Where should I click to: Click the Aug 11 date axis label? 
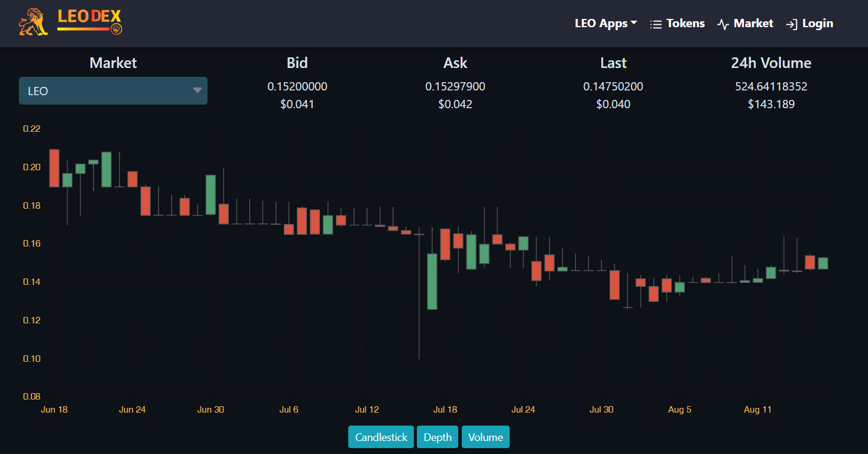tap(757, 410)
